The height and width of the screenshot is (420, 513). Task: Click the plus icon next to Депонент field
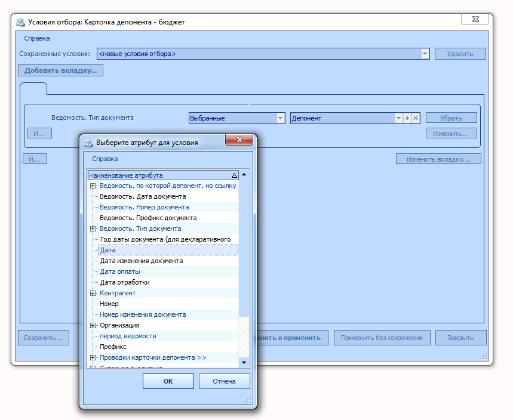(x=407, y=118)
